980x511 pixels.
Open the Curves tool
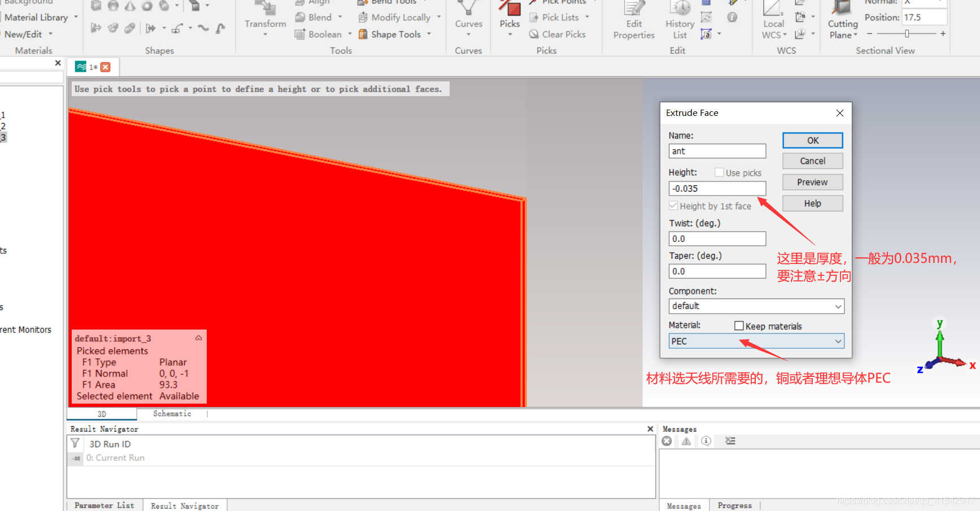tap(468, 17)
